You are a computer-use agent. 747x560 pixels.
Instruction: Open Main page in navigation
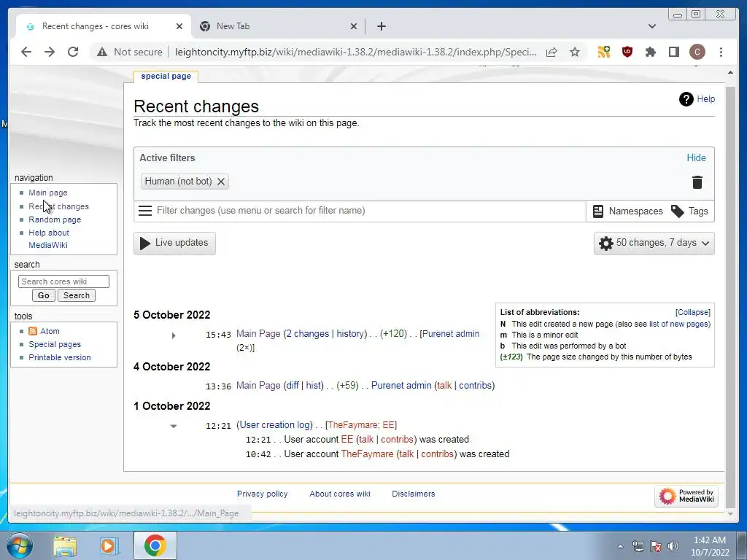pos(48,192)
